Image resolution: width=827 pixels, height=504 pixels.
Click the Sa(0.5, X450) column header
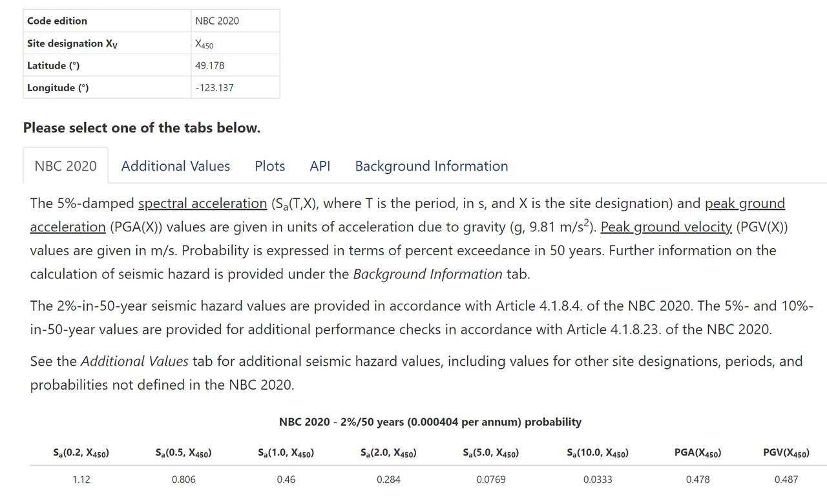pos(183,454)
